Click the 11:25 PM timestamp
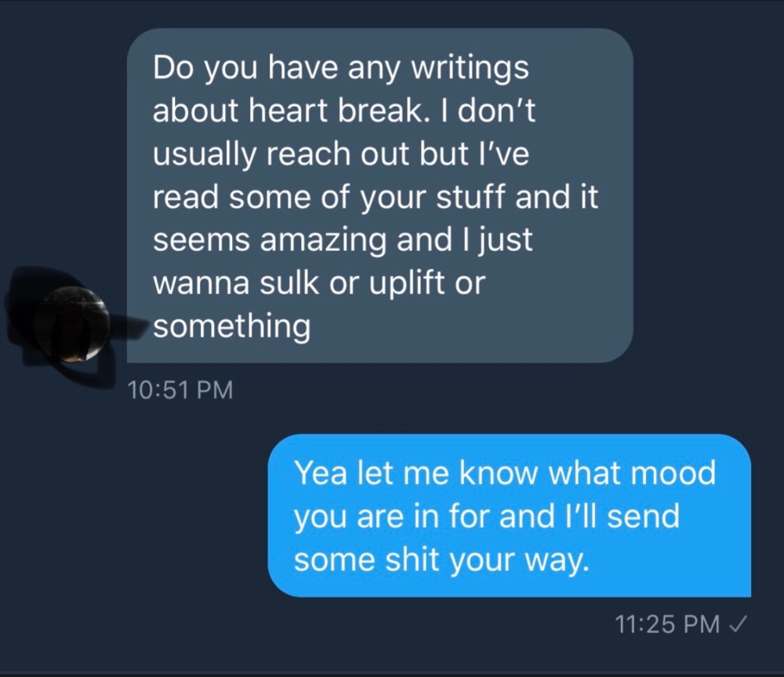The image size is (784, 677). click(667, 624)
